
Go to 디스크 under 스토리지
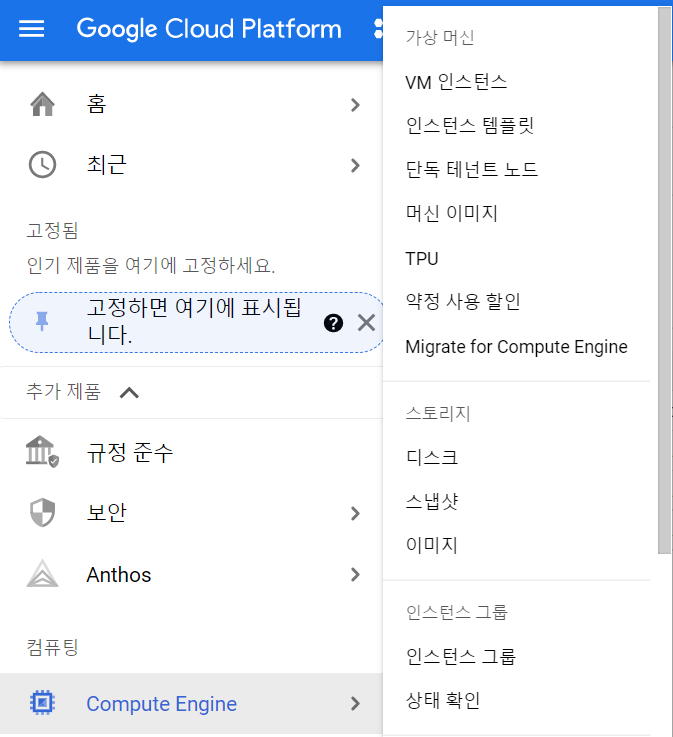tap(431, 457)
